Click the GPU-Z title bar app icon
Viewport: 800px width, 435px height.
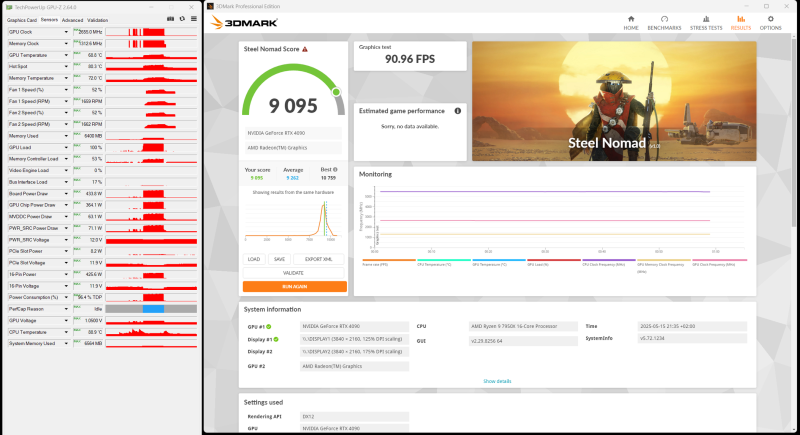[x=9, y=7]
